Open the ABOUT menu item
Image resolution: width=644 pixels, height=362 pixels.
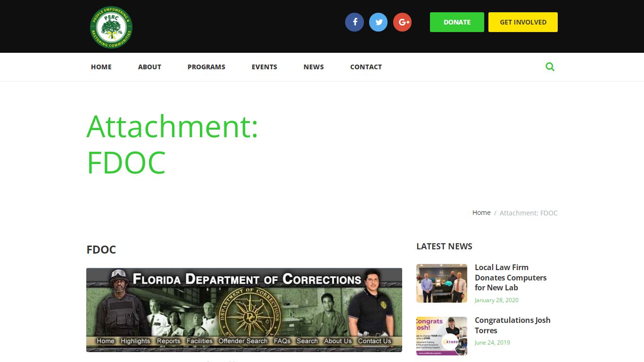pyautogui.click(x=149, y=67)
